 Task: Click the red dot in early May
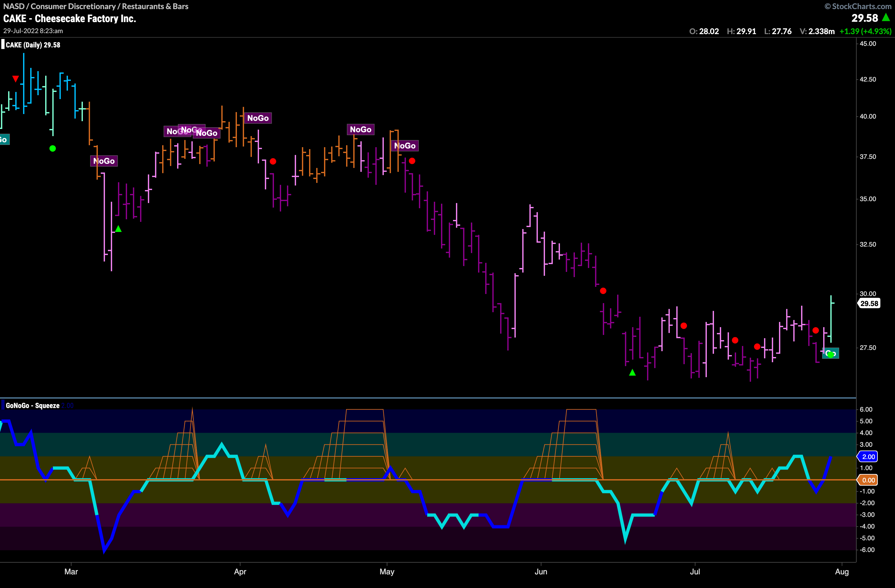pyautogui.click(x=412, y=161)
